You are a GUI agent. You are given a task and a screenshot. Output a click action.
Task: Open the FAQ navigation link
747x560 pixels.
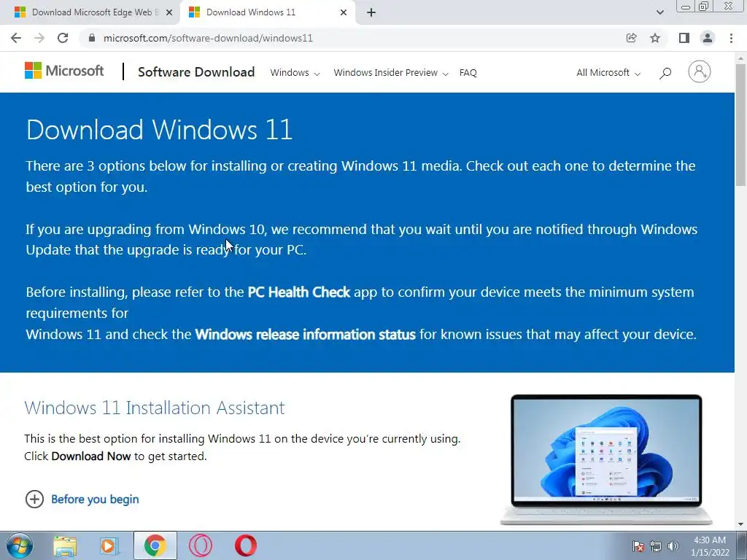point(468,73)
